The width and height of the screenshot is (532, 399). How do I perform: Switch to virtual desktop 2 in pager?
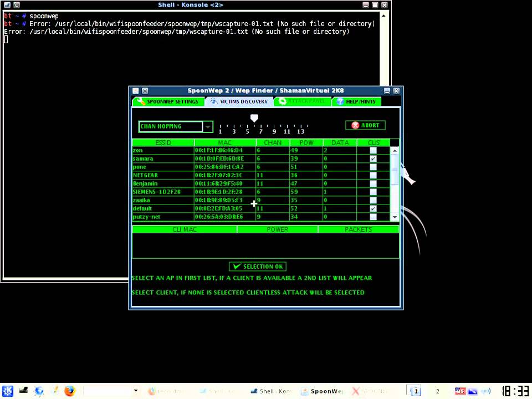pos(437,391)
